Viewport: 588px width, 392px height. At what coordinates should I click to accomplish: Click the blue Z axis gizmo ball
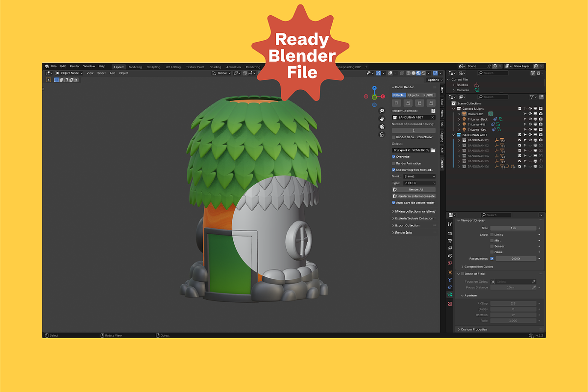pos(374,89)
